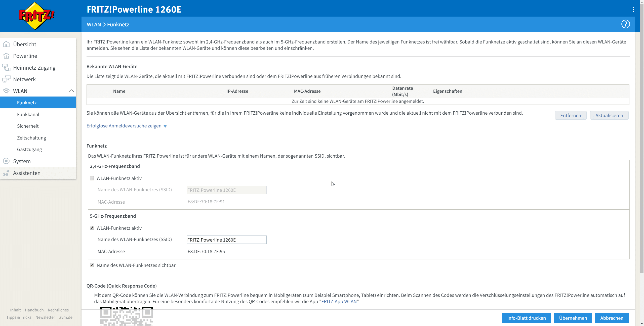Screen dimensions: 644x326
Task: Toggle Name des WLAN-Funknetzes sichtbar
Action: pyautogui.click(x=92, y=265)
